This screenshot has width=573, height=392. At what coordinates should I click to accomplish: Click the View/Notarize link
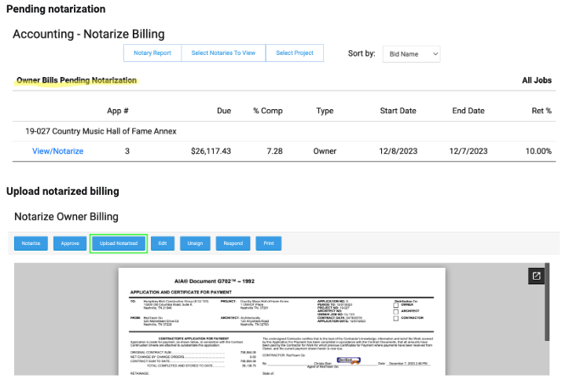tap(57, 151)
